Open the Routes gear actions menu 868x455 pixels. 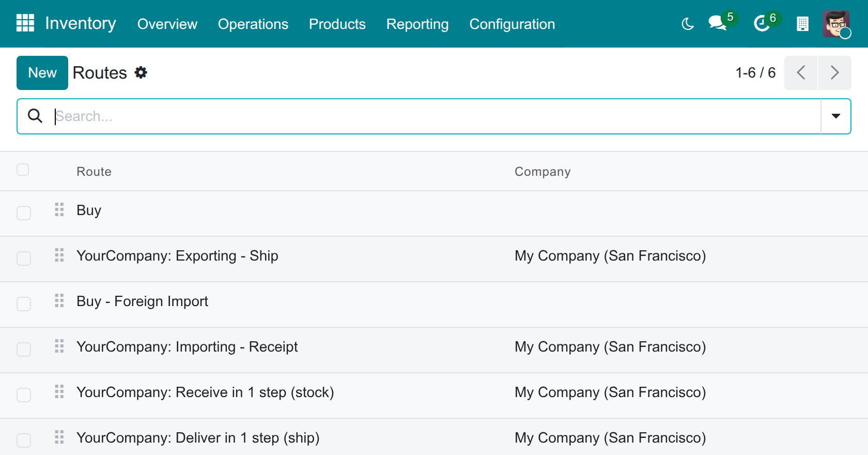(141, 72)
